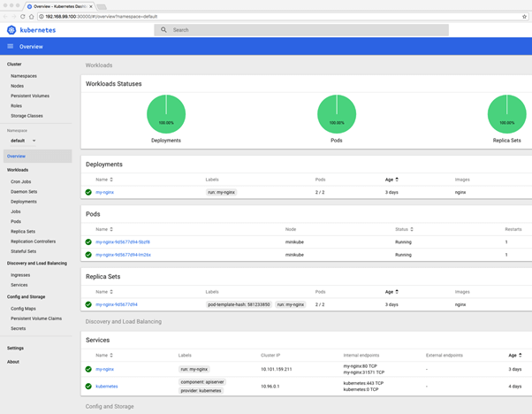Click the browser address bar URL
532x414 pixels.
tap(101, 16)
